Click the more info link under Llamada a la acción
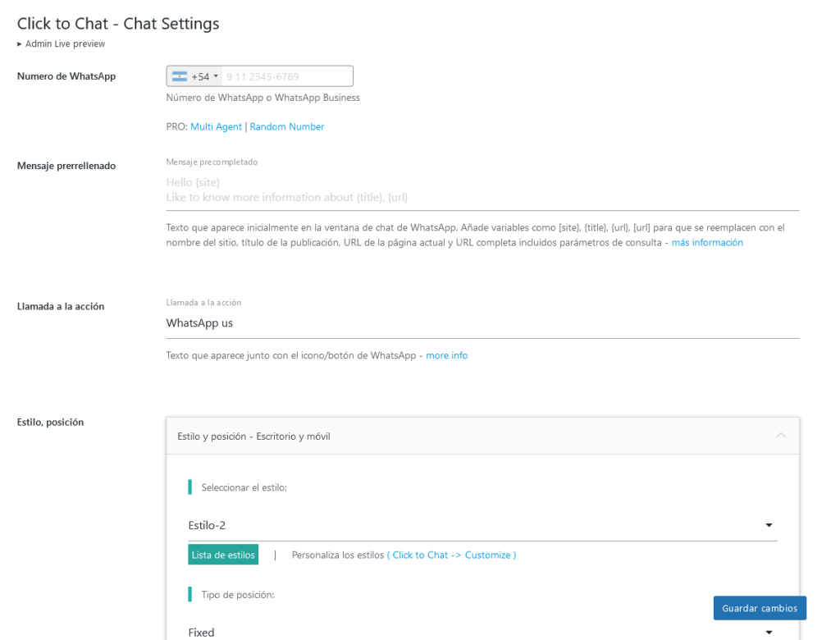The width and height of the screenshot is (840, 640). click(x=446, y=355)
